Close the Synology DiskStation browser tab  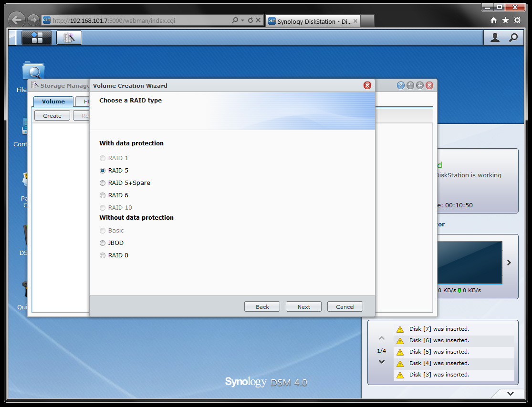coord(355,21)
